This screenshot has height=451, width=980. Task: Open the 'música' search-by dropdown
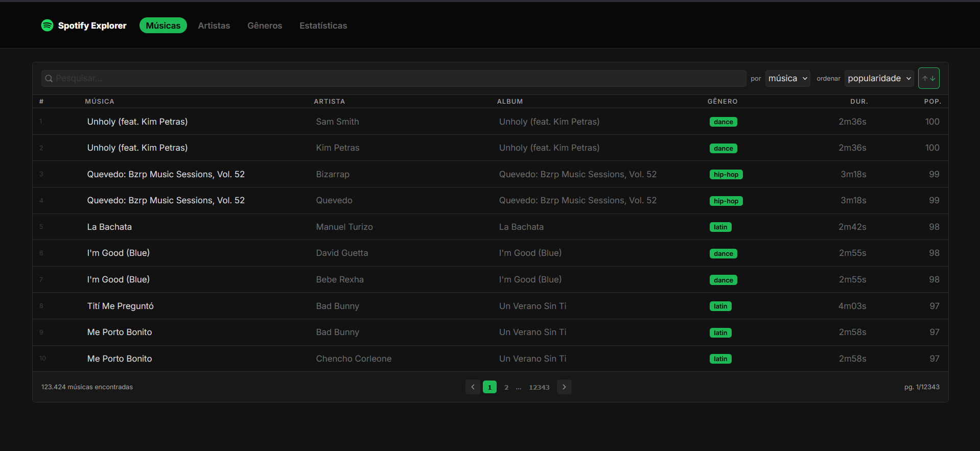point(787,78)
